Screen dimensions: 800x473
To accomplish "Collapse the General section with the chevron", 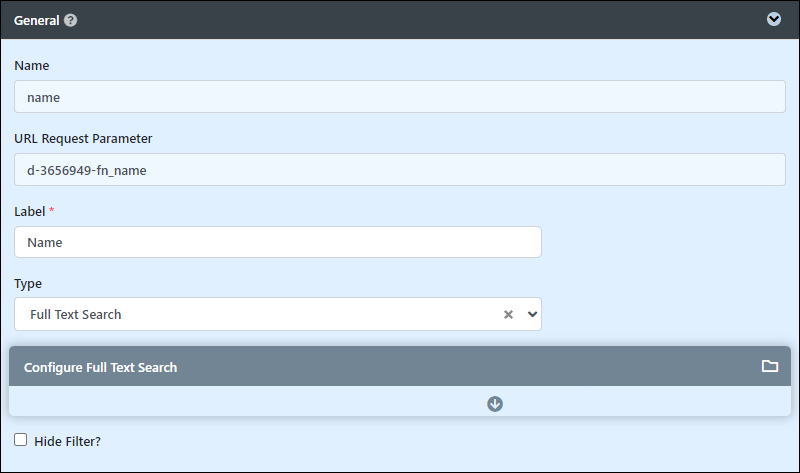I will tap(773, 19).
